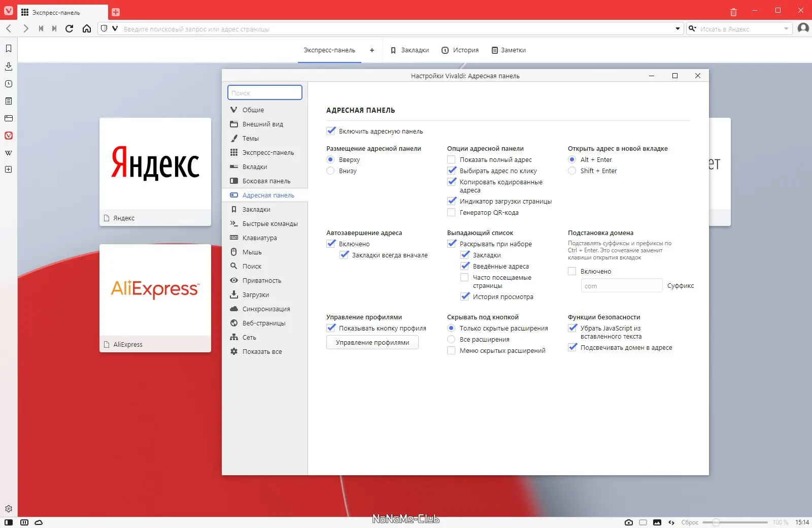The width and height of the screenshot is (812, 528).
Task: Open Window panel in left sidebar
Action: click(9, 118)
